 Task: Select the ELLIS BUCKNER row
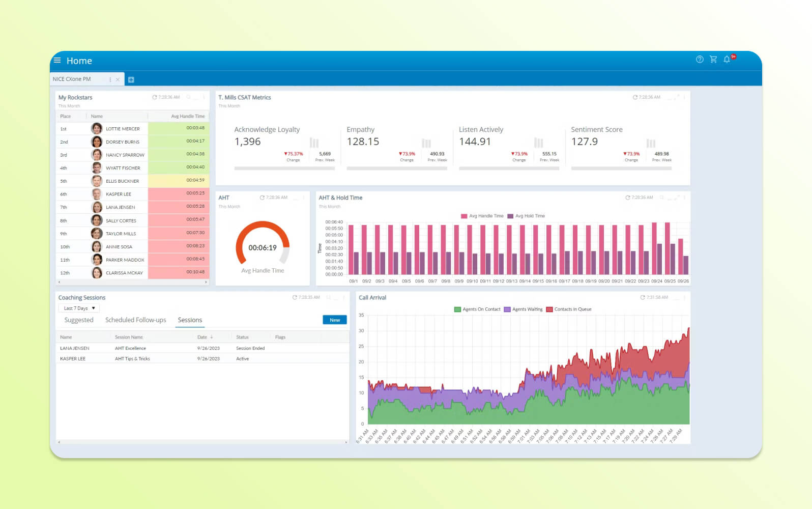132,181
